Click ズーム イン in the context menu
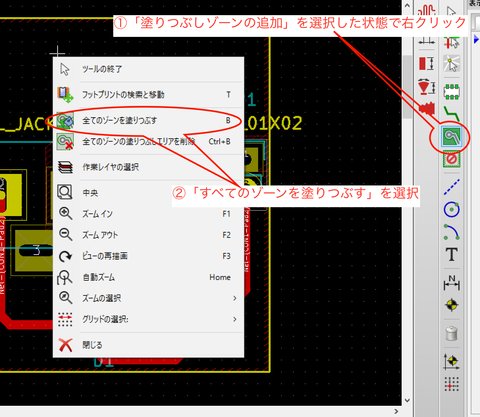This screenshot has width=480, height=417. [x=148, y=214]
